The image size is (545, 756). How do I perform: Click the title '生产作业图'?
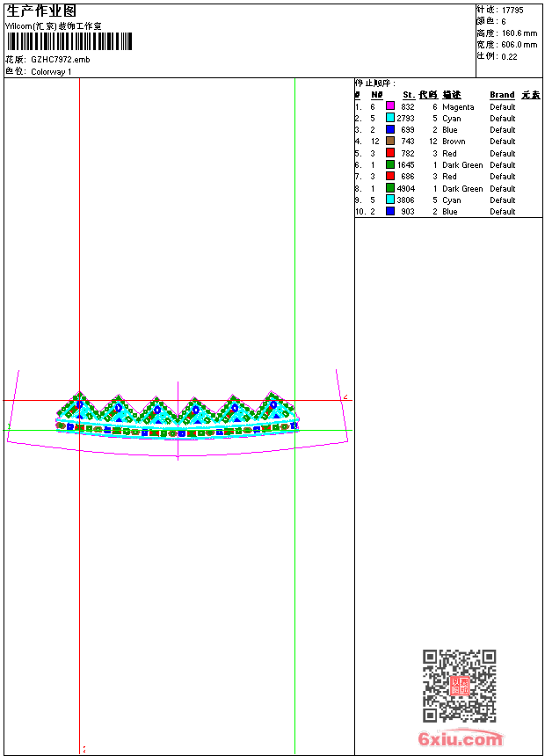[41, 11]
